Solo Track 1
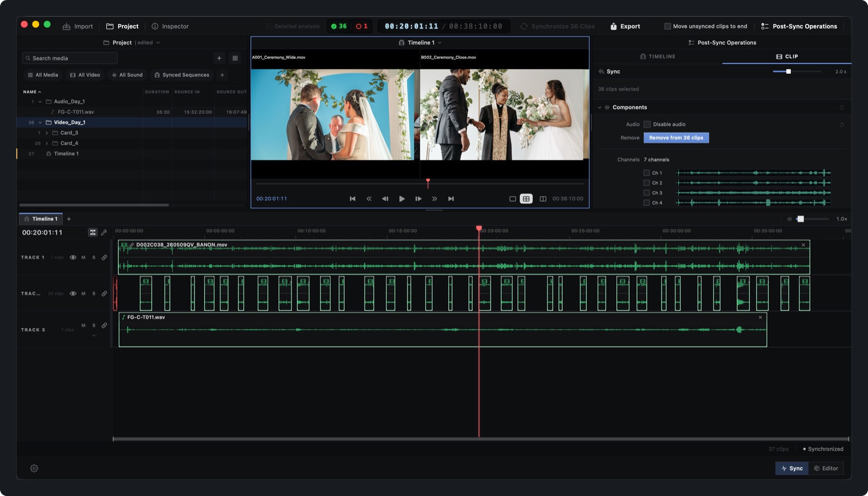Screen dimensions: 868x496 (x=94, y=258)
